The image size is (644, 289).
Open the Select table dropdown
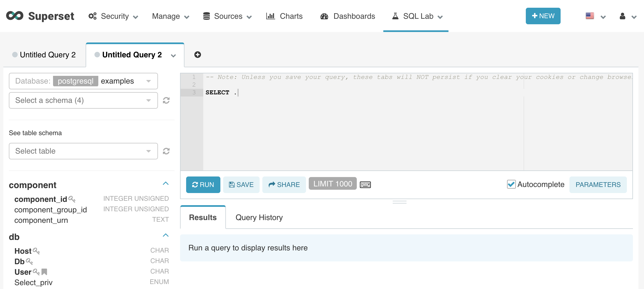coord(83,151)
